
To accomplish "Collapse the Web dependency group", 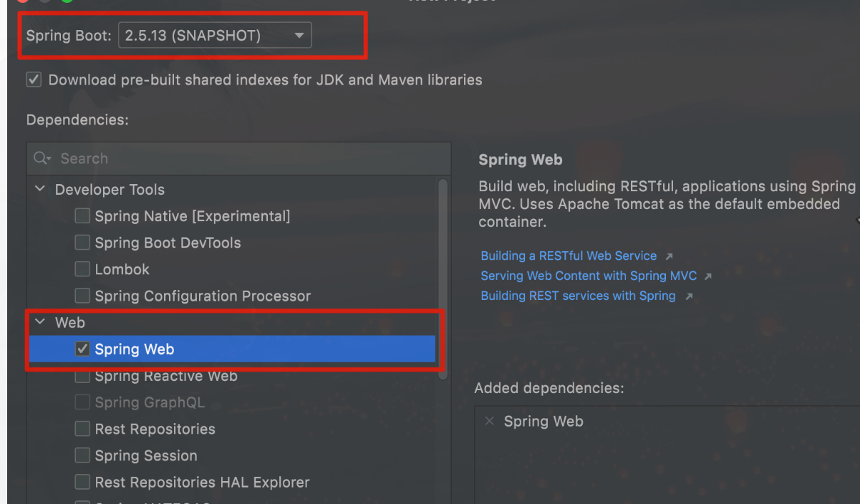I will tap(40, 322).
